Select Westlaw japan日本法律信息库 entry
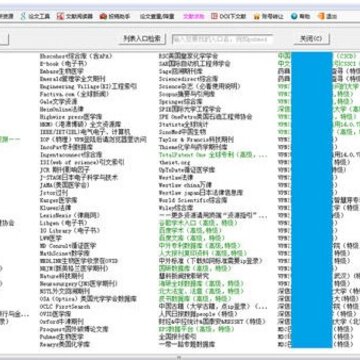 [201, 193]
